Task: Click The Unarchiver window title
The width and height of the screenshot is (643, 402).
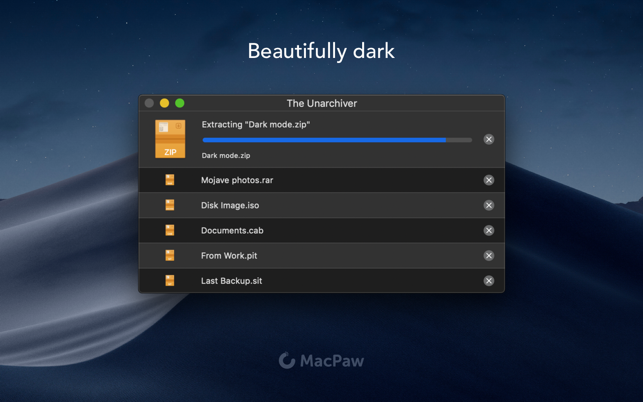Action: pyautogui.click(x=321, y=103)
